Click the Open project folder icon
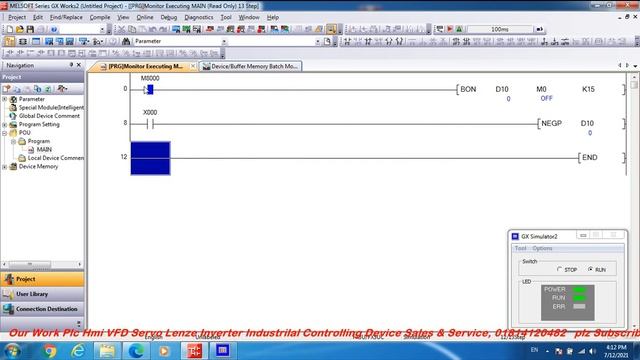This screenshot has height=360, width=640. click(x=20, y=29)
